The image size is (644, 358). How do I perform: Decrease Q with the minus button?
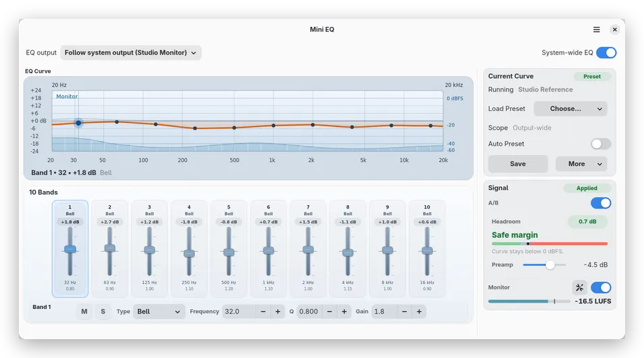(x=329, y=312)
